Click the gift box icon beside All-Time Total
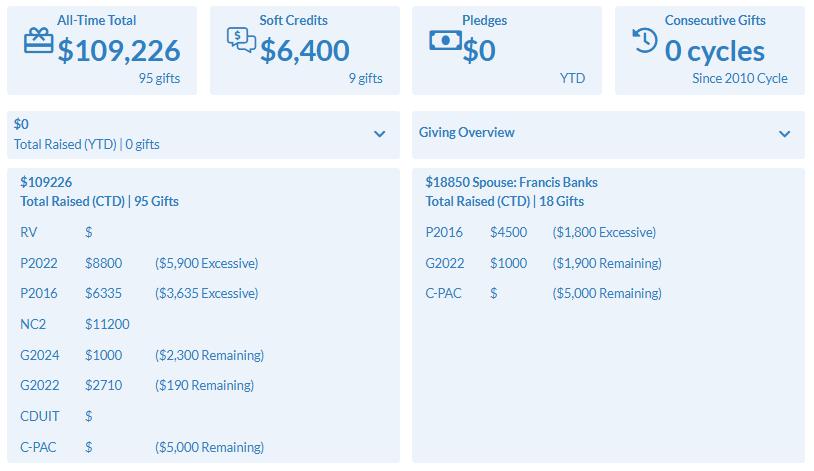 pyautogui.click(x=38, y=41)
